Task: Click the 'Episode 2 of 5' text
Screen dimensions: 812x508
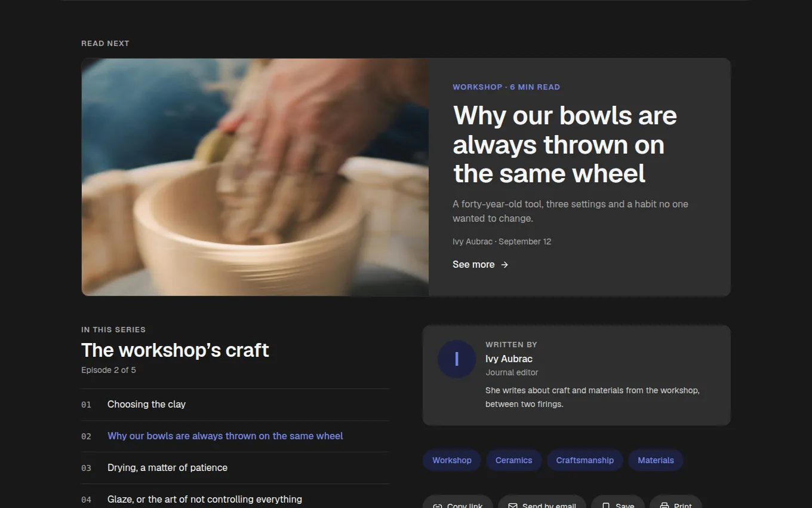Action: click(109, 370)
